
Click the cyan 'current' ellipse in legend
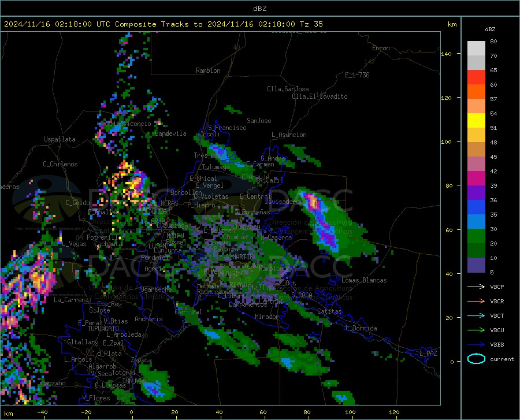[x=476, y=359]
